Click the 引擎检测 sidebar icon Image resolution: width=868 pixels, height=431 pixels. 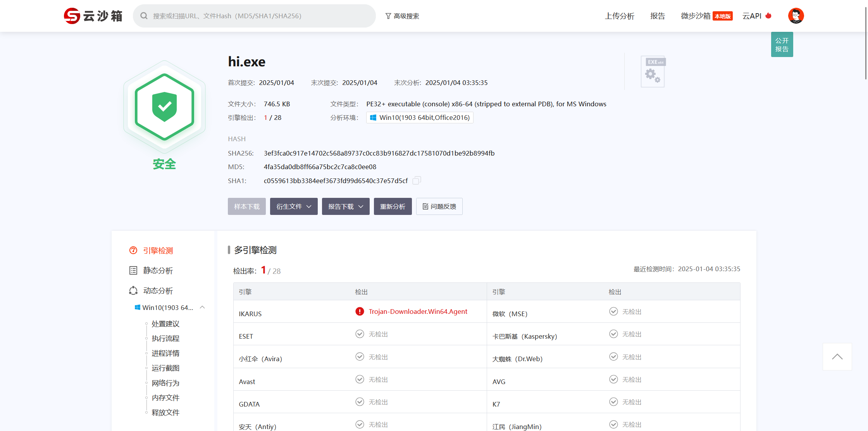point(133,251)
